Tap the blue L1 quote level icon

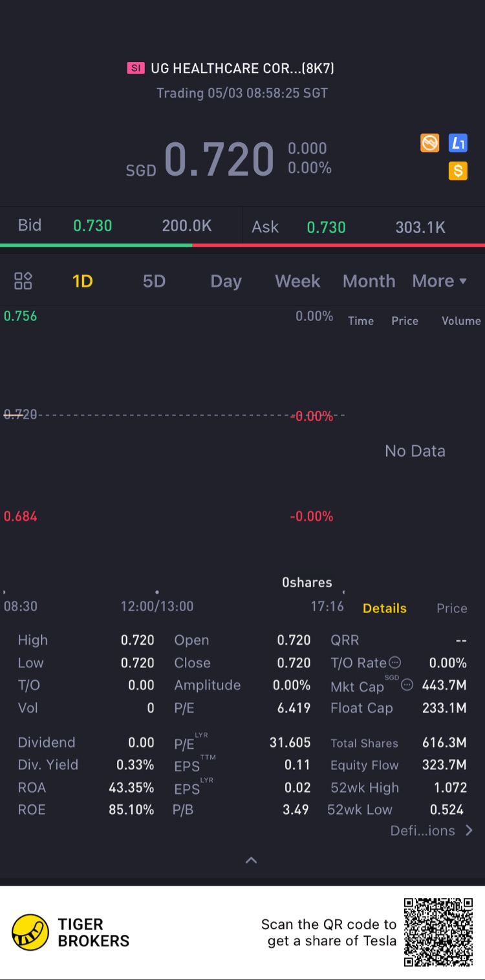pyautogui.click(x=458, y=143)
